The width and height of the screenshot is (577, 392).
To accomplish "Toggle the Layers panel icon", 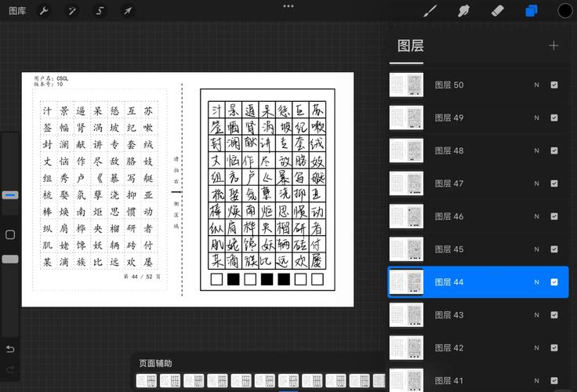I will pyautogui.click(x=532, y=11).
